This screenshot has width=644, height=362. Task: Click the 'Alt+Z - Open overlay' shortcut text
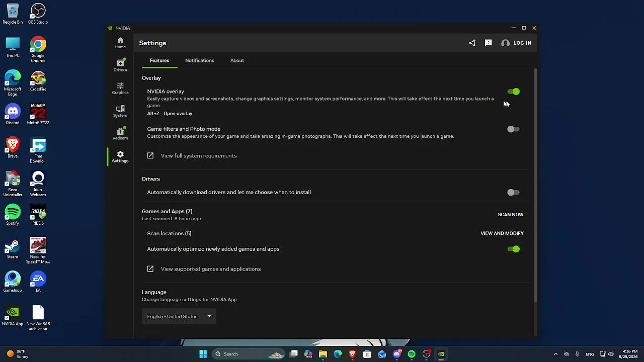170,114
